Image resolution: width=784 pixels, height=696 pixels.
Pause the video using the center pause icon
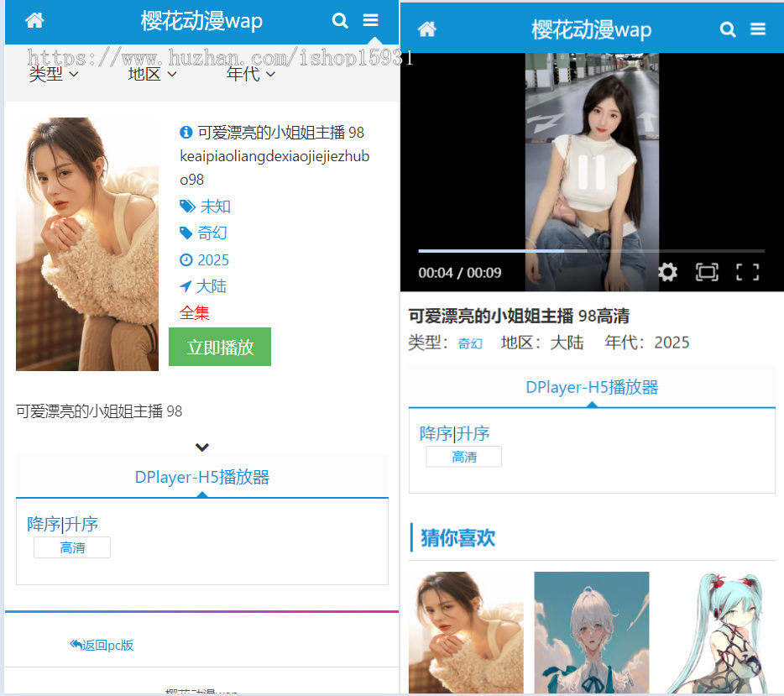pos(592,172)
